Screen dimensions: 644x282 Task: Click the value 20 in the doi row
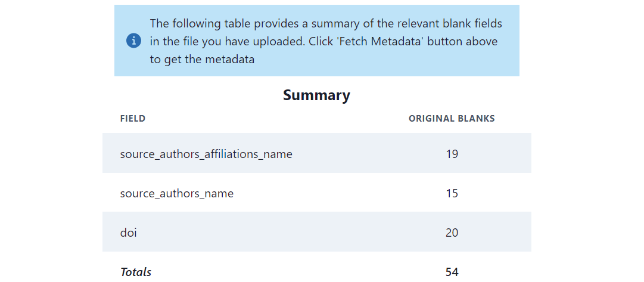[452, 233]
